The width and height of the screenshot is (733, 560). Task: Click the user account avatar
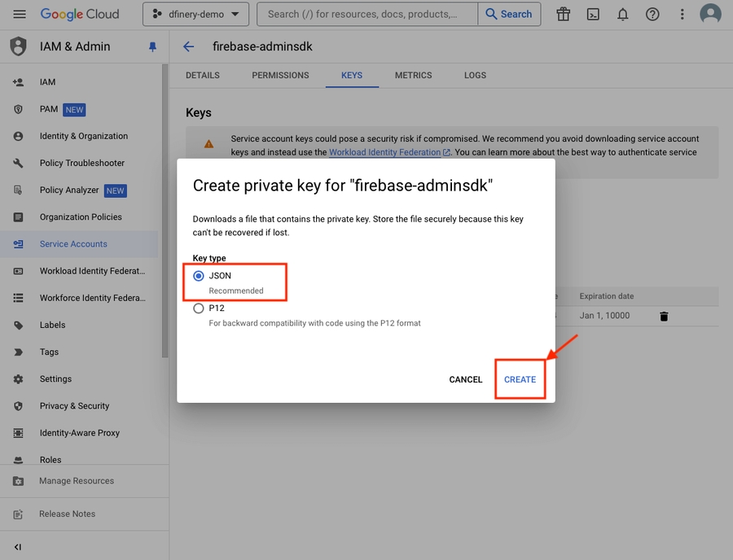click(x=710, y=14)
